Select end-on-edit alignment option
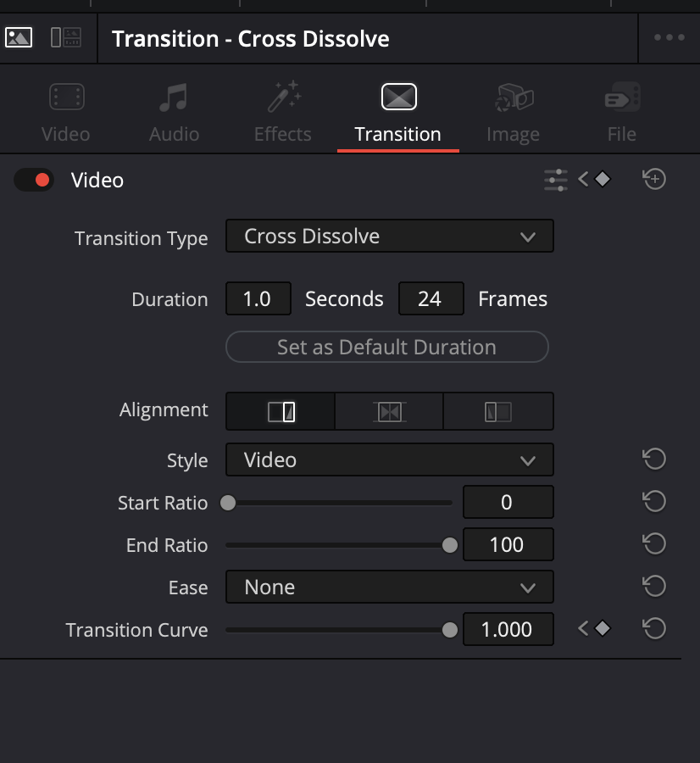Viewport: 700px width, 763px height. click(x=281, y=412)
